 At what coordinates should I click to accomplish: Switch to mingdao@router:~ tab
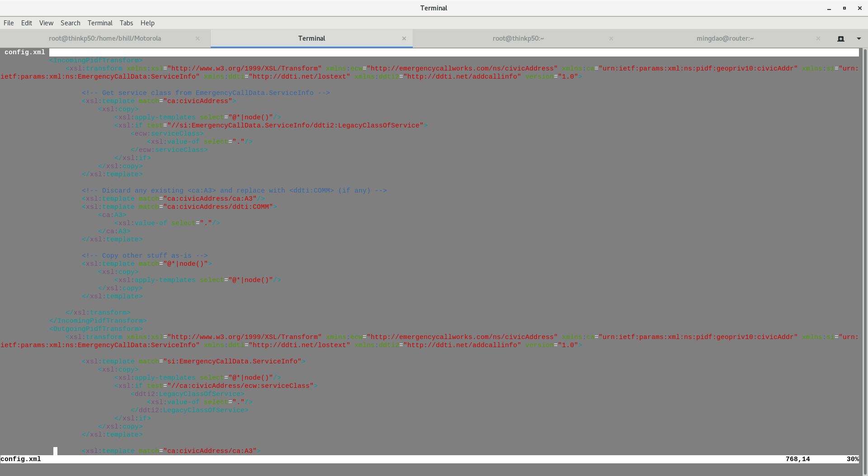point(725,38)
